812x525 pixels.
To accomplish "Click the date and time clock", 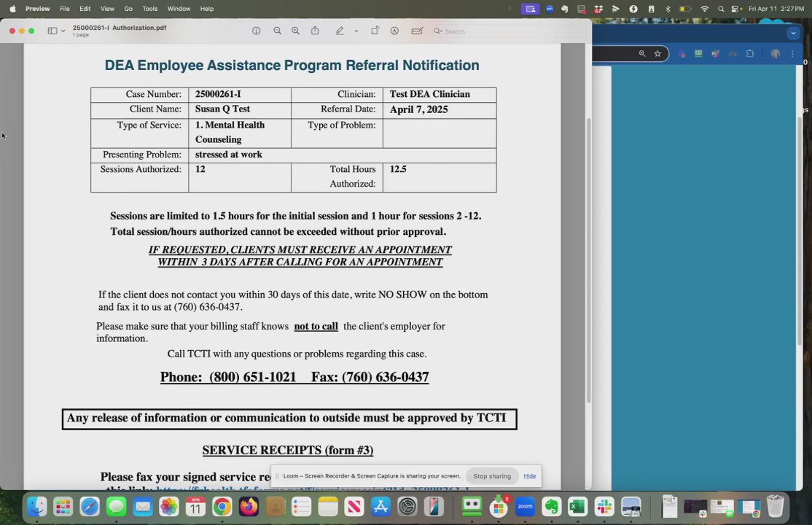I will (776, 9).
